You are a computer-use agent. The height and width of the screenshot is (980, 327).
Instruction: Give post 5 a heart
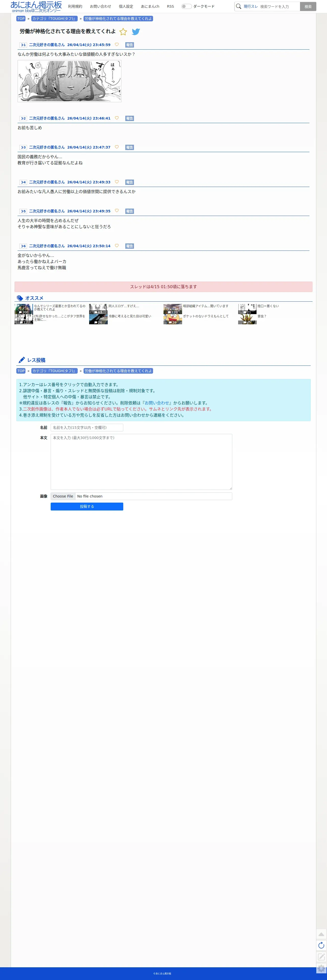click(117, 211)
